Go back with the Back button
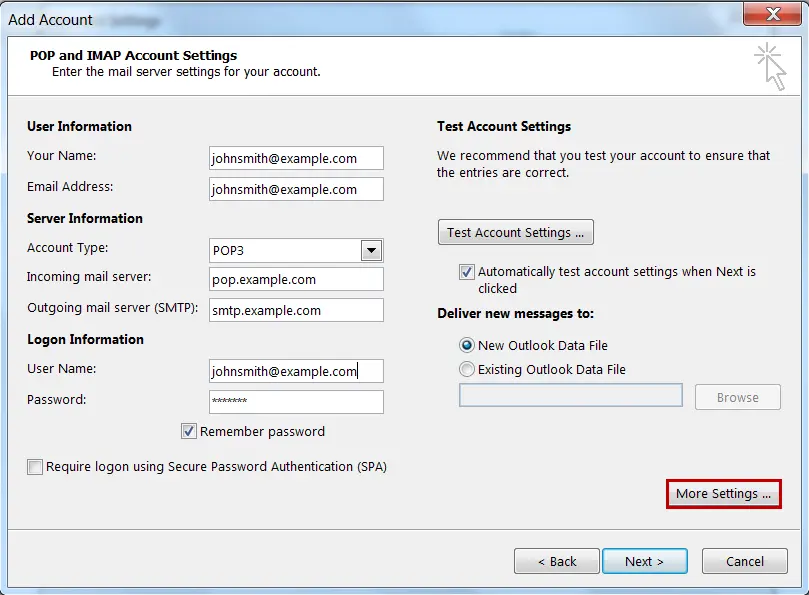Viewport: 809px width, 595px height. click(557, 561)
